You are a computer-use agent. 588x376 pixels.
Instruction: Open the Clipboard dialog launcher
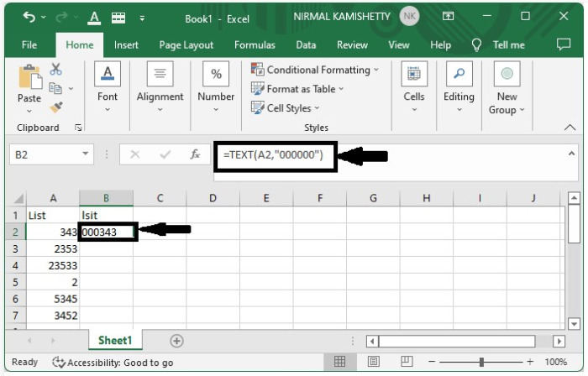78,128
